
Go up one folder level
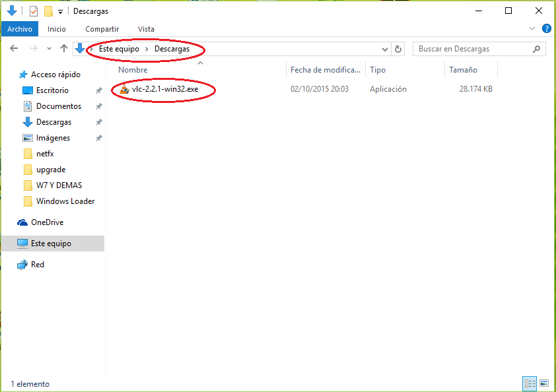64,49
